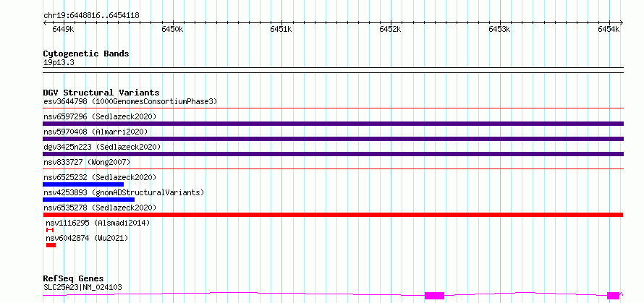This screenshot has width=644, height=303.
Task: Open nsv6535278 (Sedlazeck2020) variant label
Action: [x=100, y=208]
